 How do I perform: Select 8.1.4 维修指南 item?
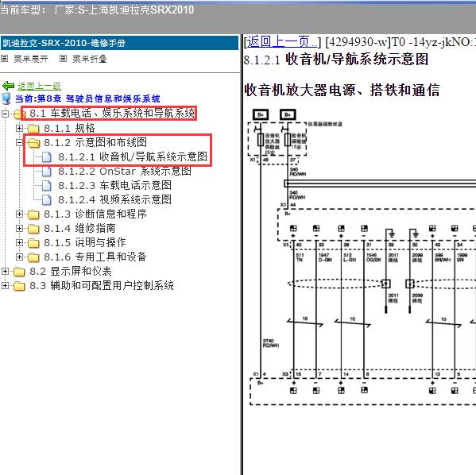pos(79,228)
